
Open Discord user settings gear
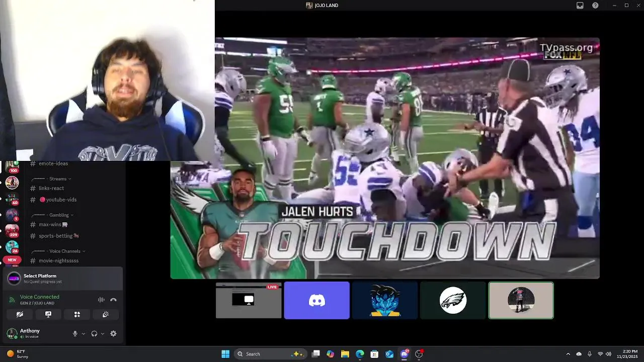(x=113, y=333)
